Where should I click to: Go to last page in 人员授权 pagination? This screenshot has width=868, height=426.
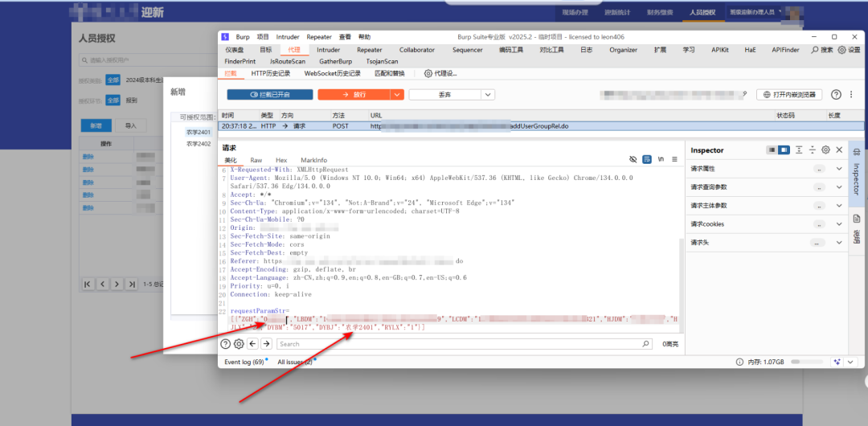[x=131, y=285]
